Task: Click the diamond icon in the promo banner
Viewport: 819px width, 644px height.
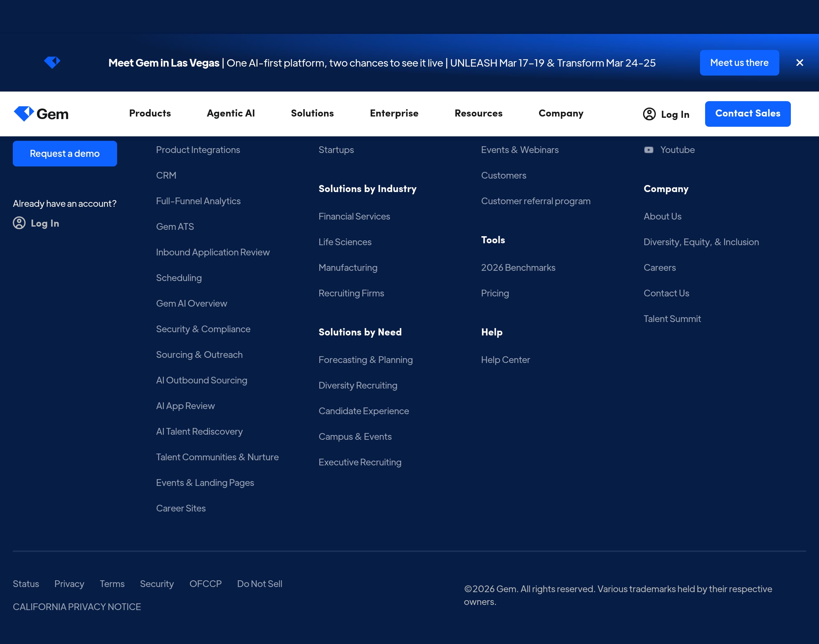Action: click(52, 63)
